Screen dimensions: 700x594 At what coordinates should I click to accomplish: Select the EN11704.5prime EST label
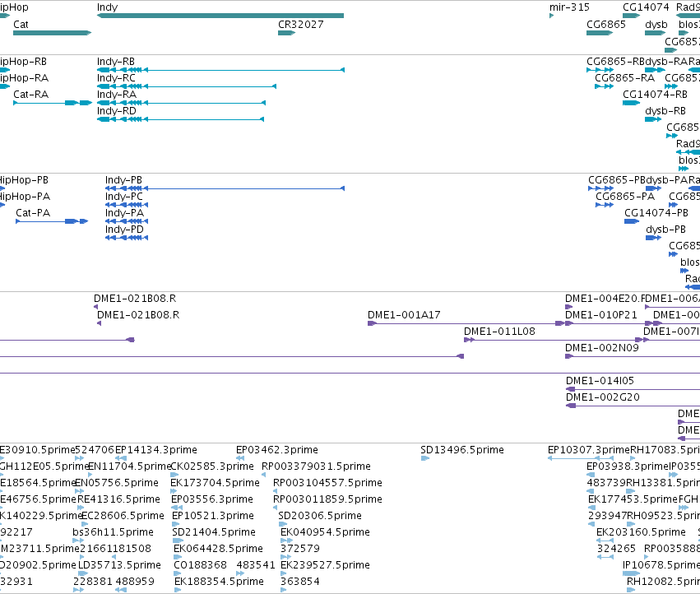[130, 466]
